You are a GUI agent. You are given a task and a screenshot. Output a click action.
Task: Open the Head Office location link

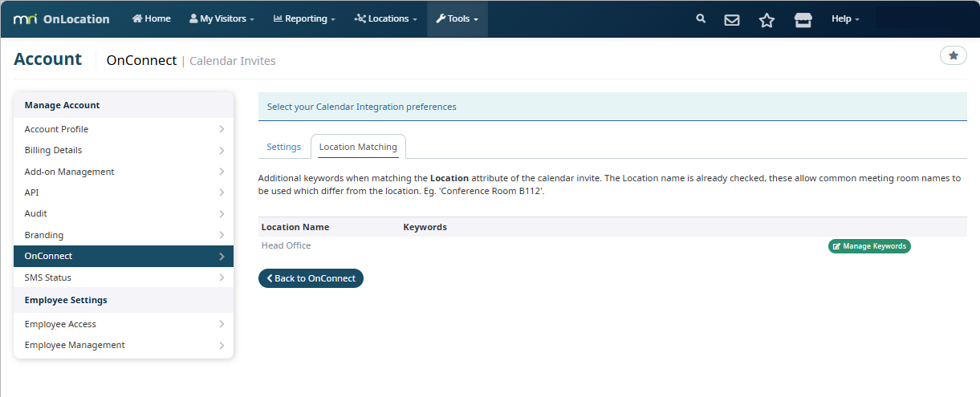pos(286,245)
